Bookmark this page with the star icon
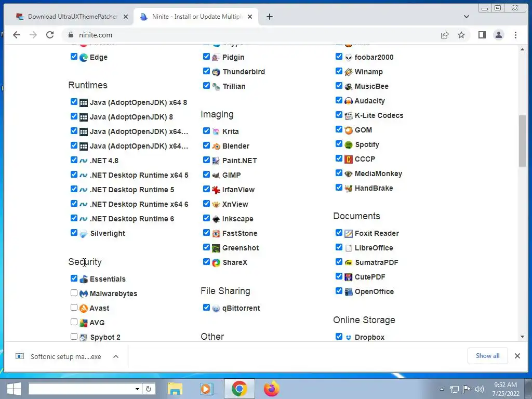532x399 pixels. pyautogui.click(x=461, y=35)
